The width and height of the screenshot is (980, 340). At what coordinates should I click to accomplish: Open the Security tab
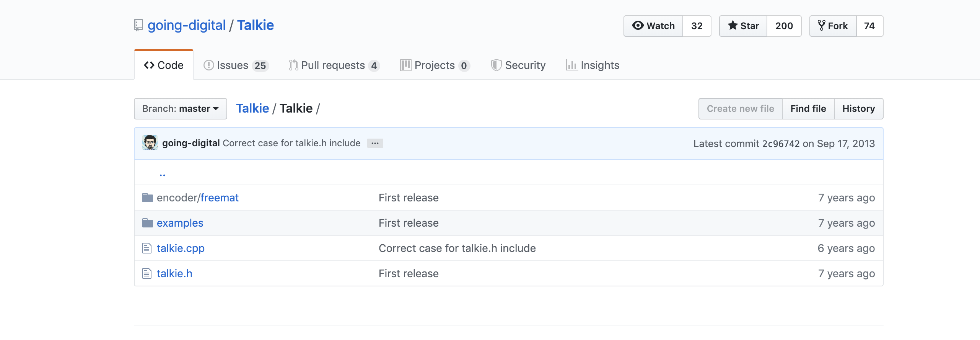click(x=518, y=65)
